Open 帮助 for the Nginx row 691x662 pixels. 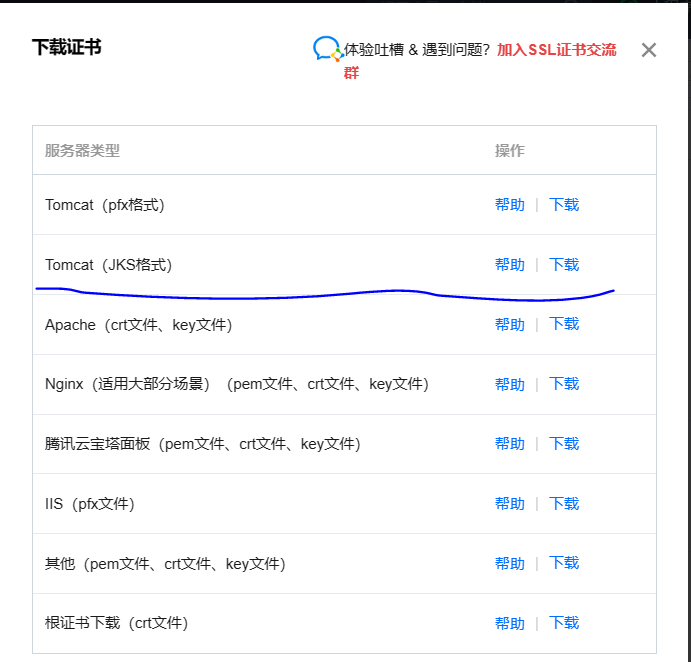pyautogui.click(x=509, y=384)
